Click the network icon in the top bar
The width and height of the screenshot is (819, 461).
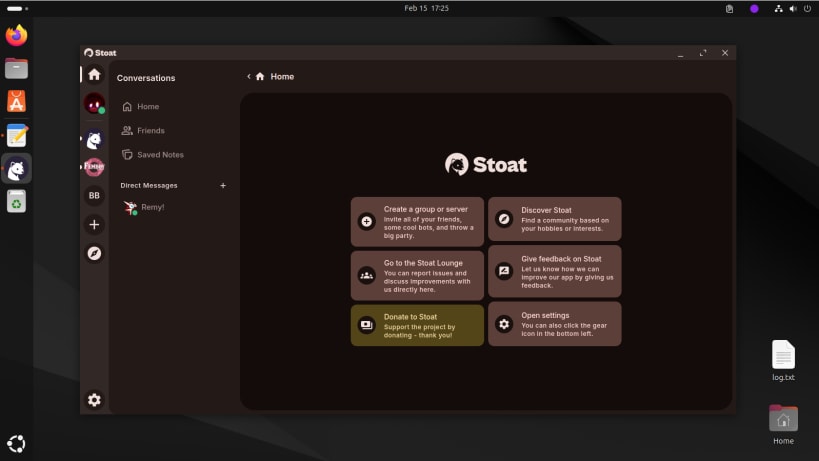point(778,8)
